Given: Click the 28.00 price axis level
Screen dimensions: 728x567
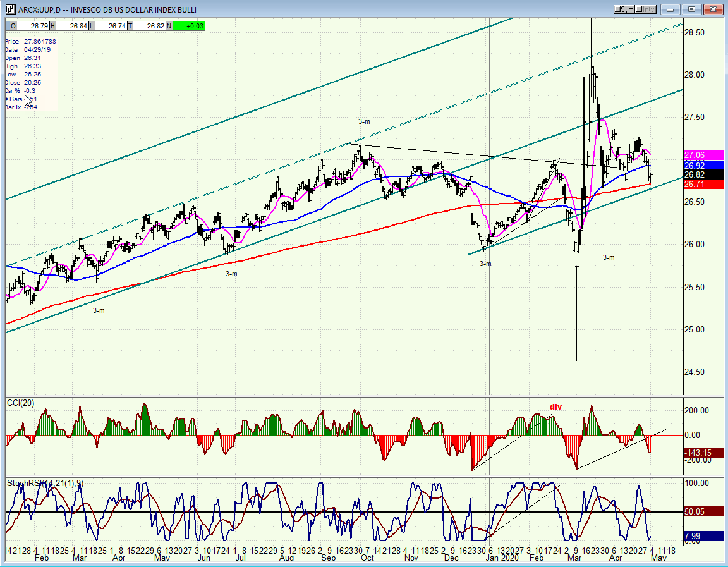Looking at the screenshot, I should click(695, 75).
